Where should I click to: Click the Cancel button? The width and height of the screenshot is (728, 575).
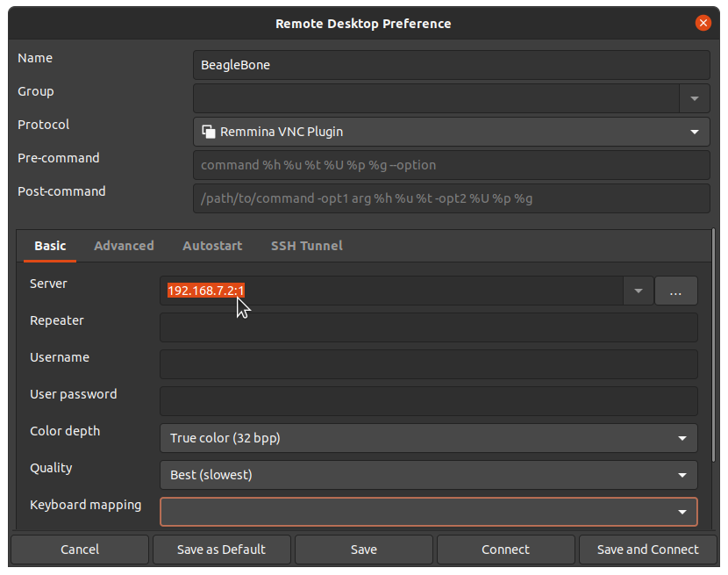tap(80, 550)
